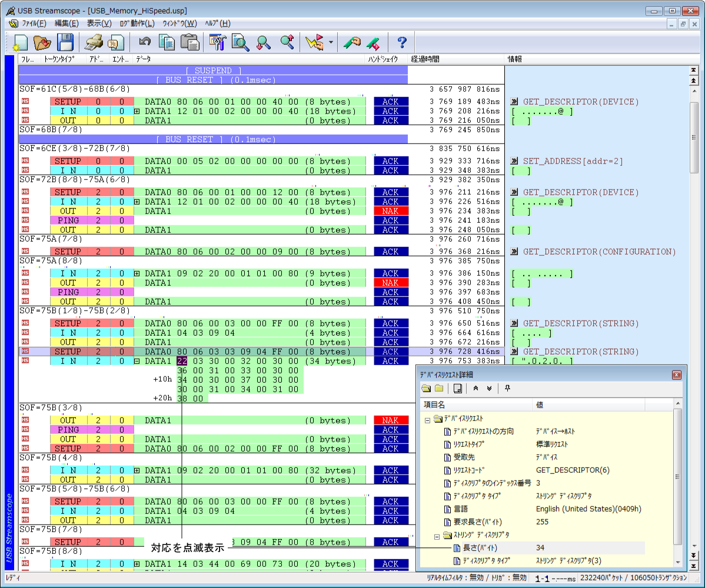Expand all items in device request detail panel
Screen dimensions: 705x588
[x=426, y=389]
